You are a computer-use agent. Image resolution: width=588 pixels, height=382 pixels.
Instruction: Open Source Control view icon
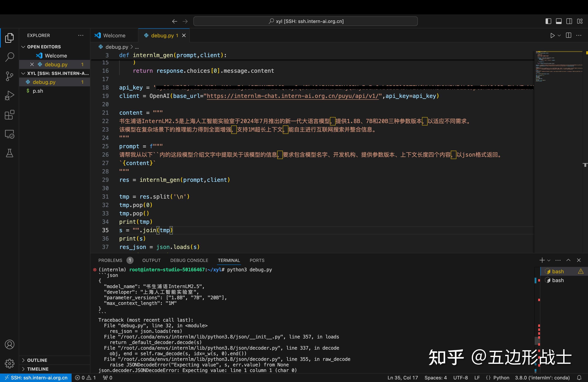(9, 76)
